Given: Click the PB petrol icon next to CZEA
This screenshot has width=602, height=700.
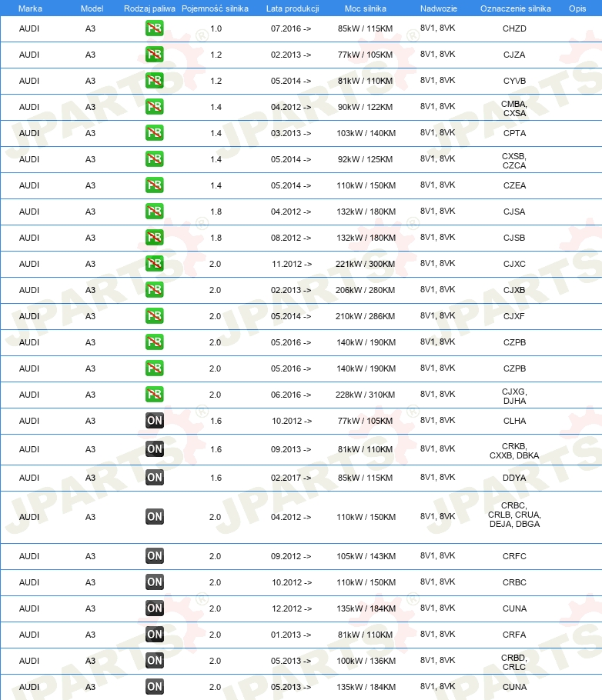Looking at the screenshot, I should pos(154,185).
